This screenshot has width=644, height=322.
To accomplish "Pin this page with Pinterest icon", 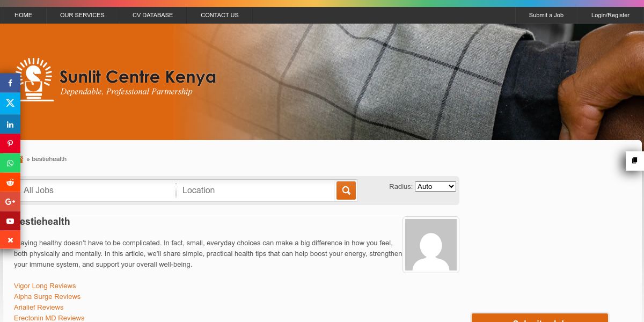I will (x=10, y=144).
